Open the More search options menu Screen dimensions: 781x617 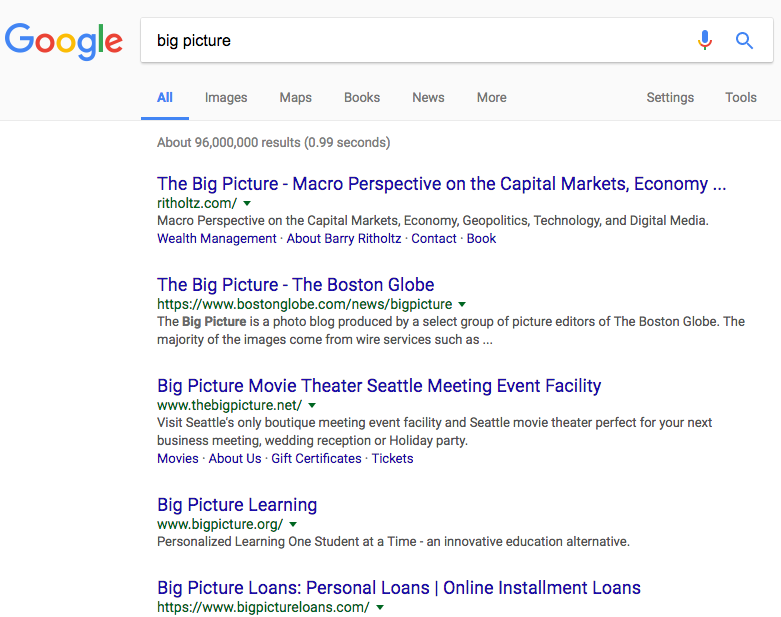(491, 98)
